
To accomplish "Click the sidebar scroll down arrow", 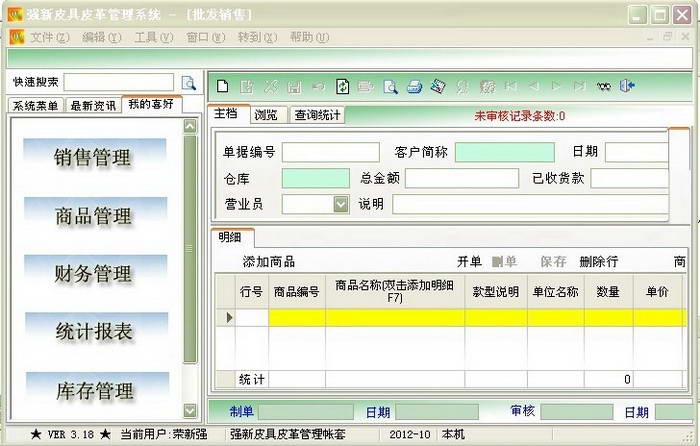I will 190,410.
